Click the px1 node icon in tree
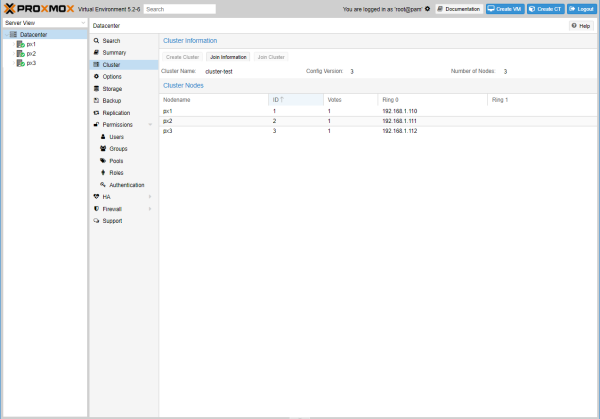The image size is (600, 419). [x=20, y=44]
